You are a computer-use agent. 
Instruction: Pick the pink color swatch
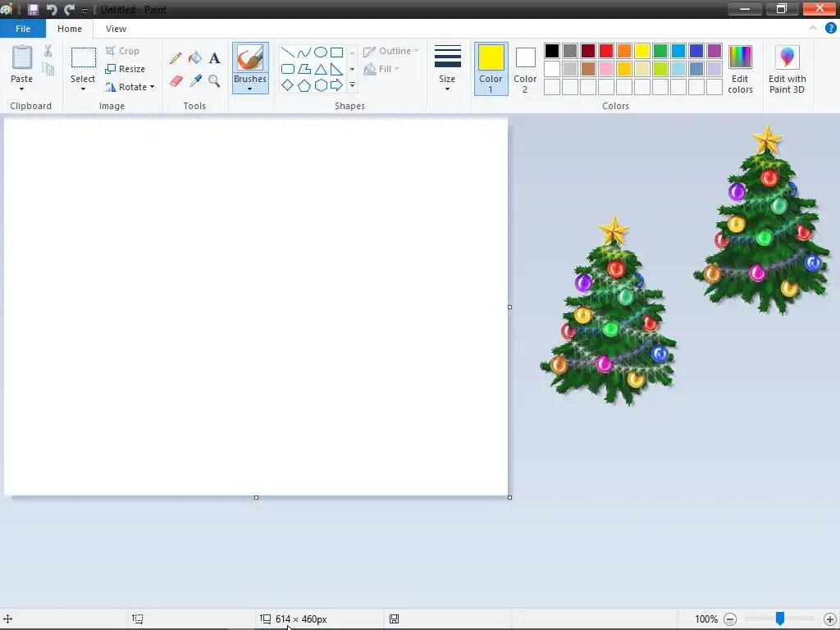coord(606,69)
